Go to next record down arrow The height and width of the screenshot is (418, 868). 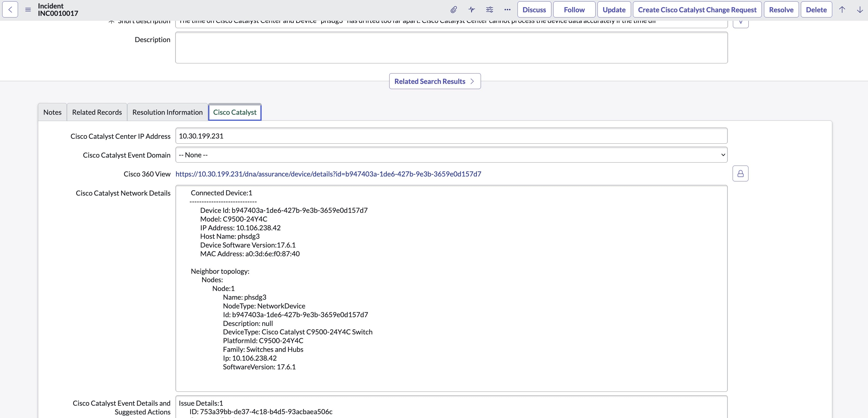860,10
